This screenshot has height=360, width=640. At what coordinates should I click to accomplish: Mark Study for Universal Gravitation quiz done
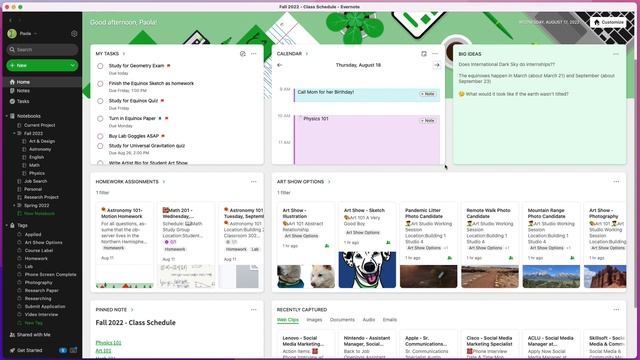100,146
